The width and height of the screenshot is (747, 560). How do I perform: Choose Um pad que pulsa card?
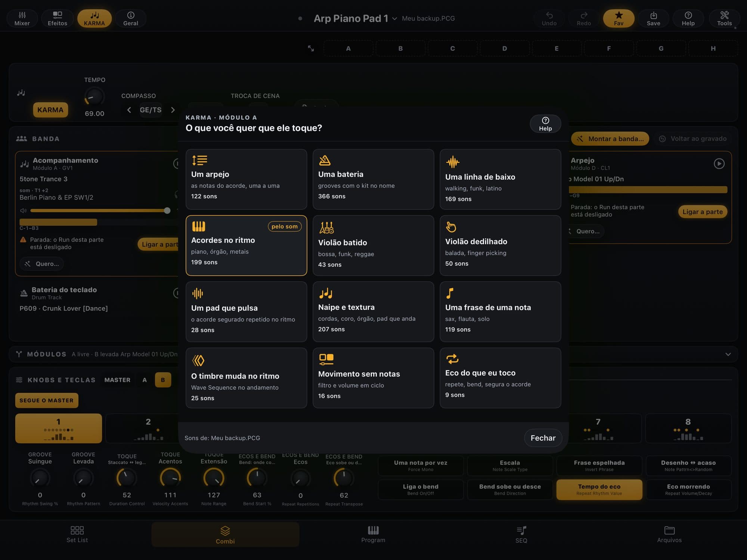247,312
